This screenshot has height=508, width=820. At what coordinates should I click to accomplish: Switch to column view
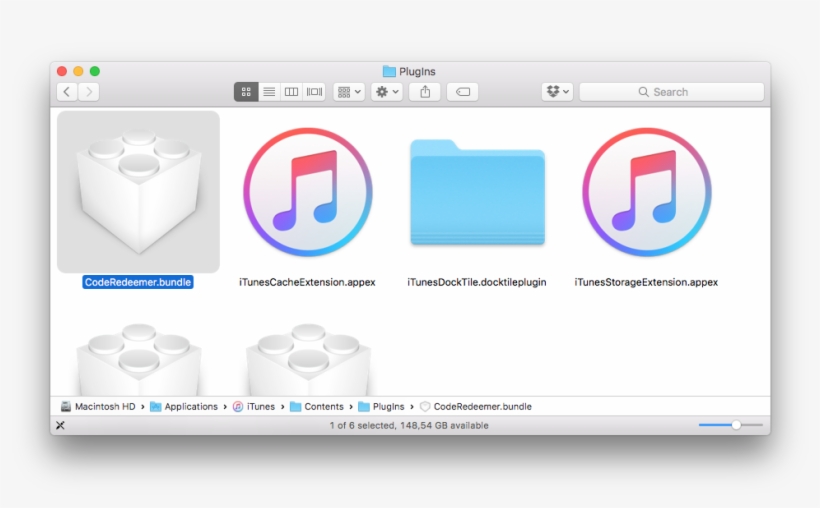(291, 92)
